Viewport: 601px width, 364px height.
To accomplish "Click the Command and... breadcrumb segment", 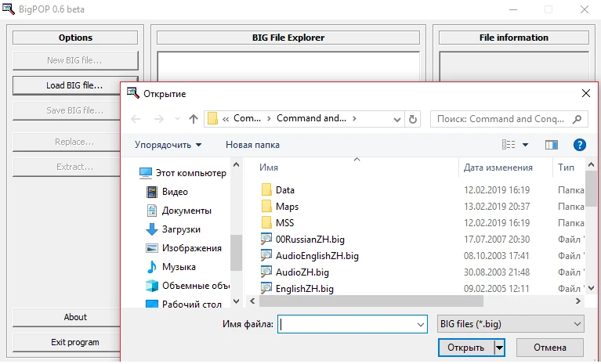I will (x=311, y=118).
